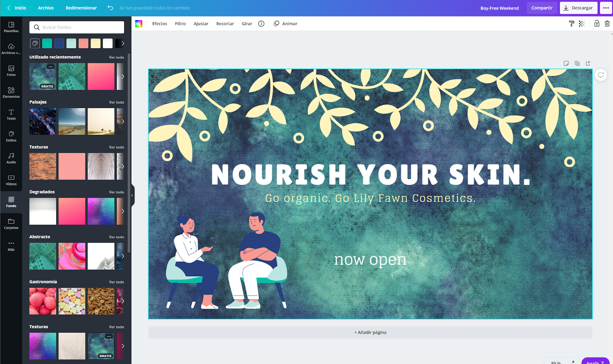Open the Fotos sidebar panel
The height and width of the screenshot is (364, 613).
[11, 71]
